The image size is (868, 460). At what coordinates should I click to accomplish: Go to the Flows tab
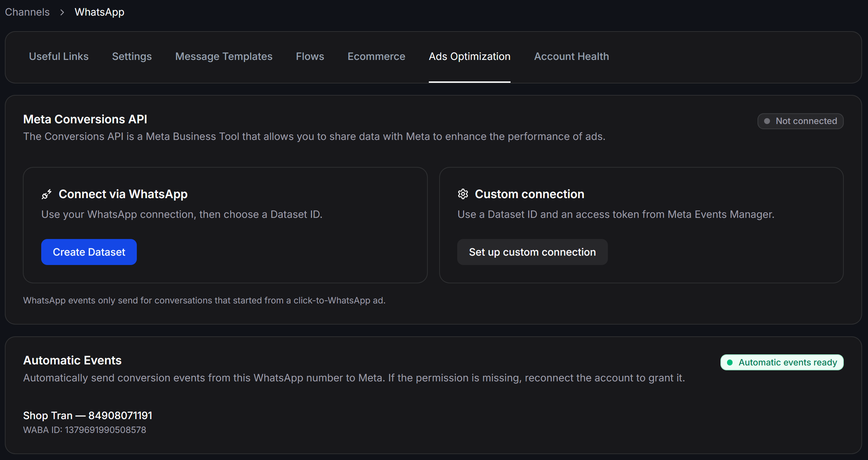[x=310, y=56]
